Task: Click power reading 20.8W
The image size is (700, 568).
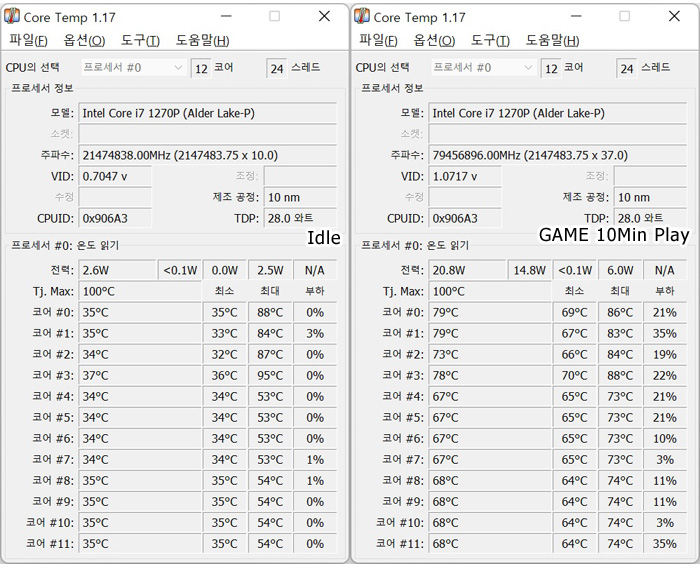Action: point(467,270)
